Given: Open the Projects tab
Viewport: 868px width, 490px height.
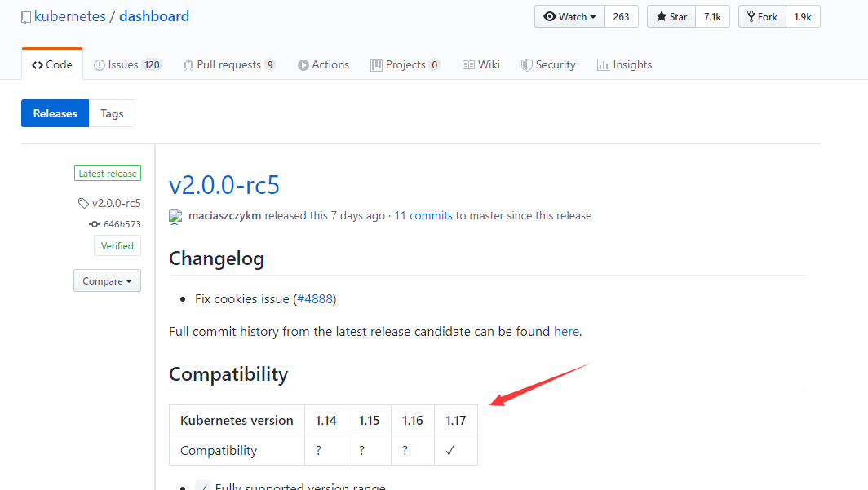Looking at the screenshot, I should click(x=405, y=64).
